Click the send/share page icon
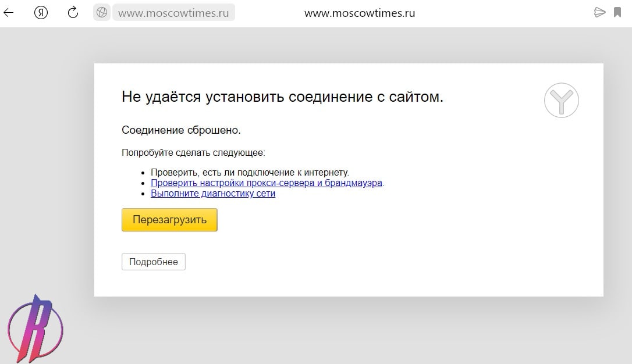The image size is (632, 364). tap(600, 12)
